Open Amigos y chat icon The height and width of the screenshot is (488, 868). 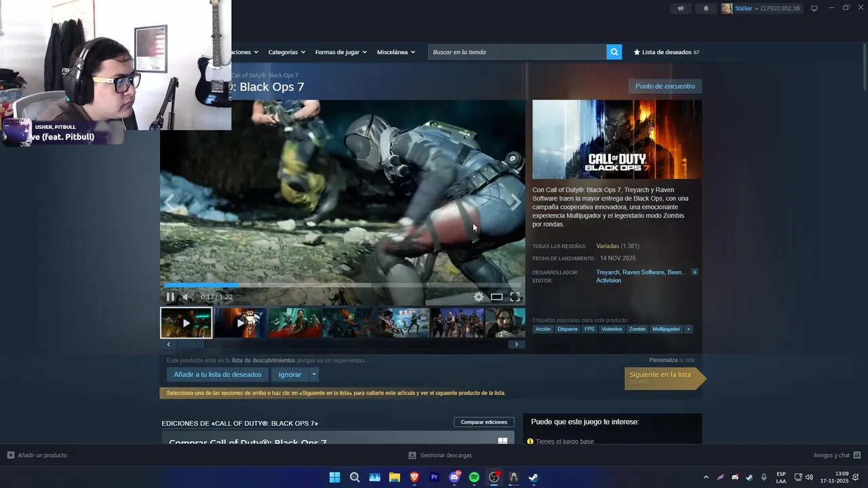tap(857, 455)
